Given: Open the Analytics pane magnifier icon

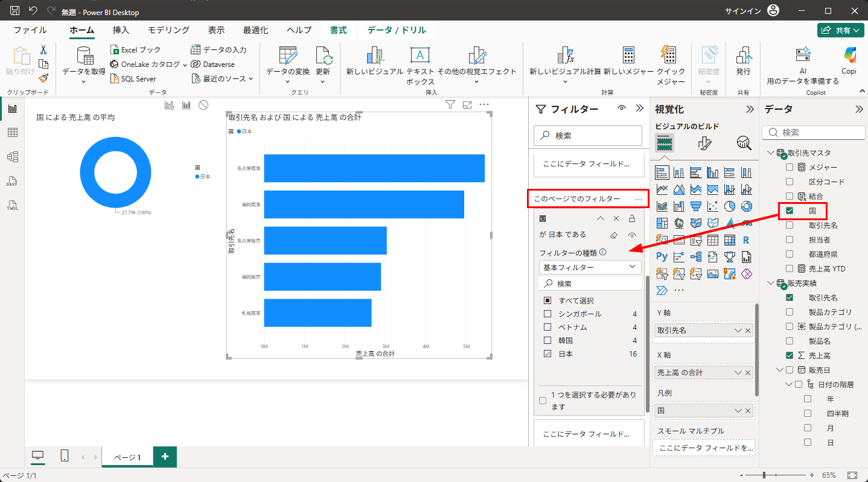Looking at the screenshot, I should [x=744, y=143].
